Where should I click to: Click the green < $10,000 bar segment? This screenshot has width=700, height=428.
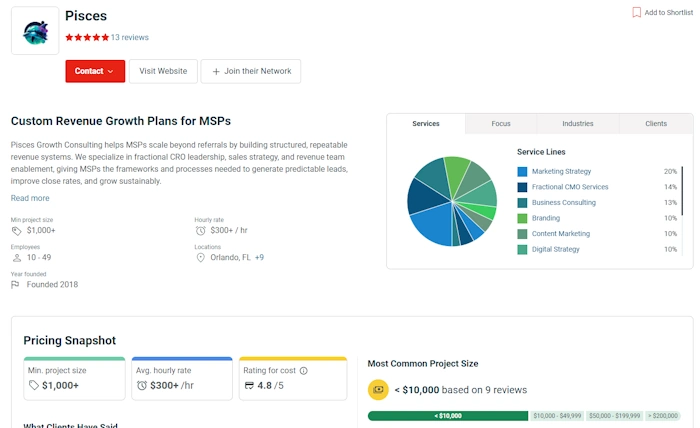click(448, 416)
